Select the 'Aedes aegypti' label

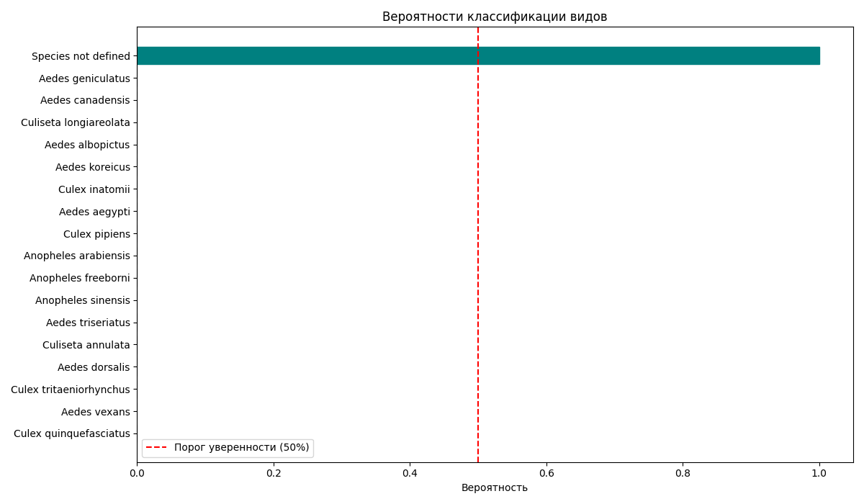pos(94,212)
